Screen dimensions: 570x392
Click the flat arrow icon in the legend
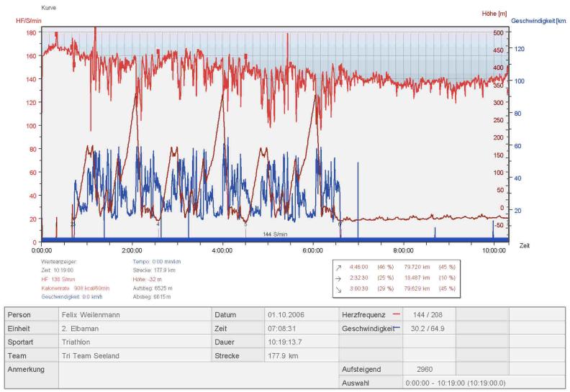[338, 277]
